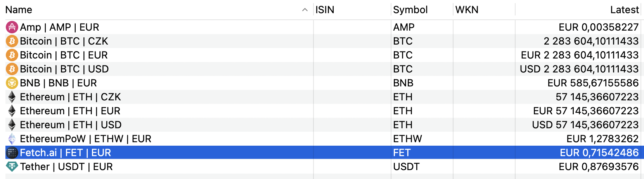Click the Ethereum icon in ETH | EUR row

[12, 111]
